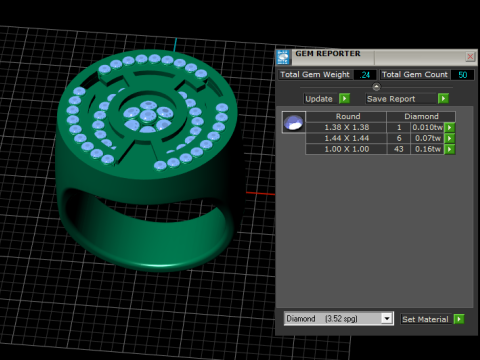Screen dimensions: 480x360
Task: Click the Total Gem Count label
Action: pos(415,75)
